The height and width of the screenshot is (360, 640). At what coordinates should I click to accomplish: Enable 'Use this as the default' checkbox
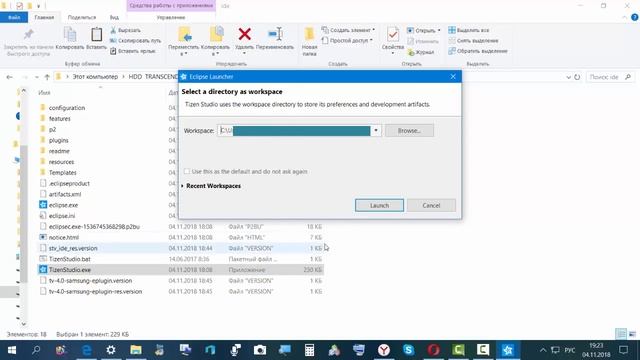pos(187,171)
